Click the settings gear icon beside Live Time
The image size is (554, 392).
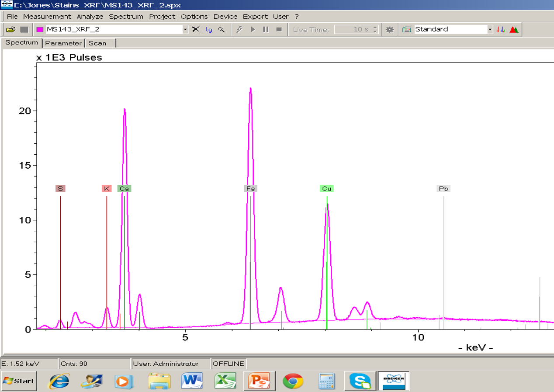tap(390, 30)
